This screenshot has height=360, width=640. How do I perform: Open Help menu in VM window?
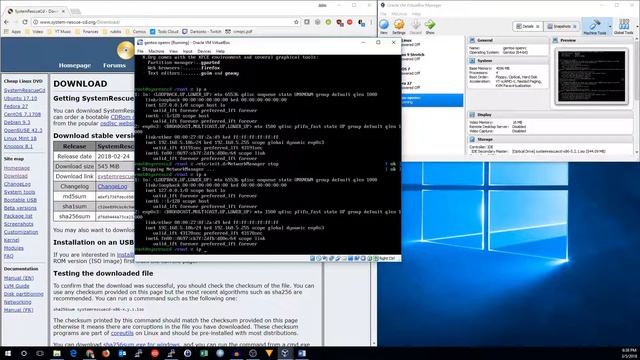coord(220,51)
